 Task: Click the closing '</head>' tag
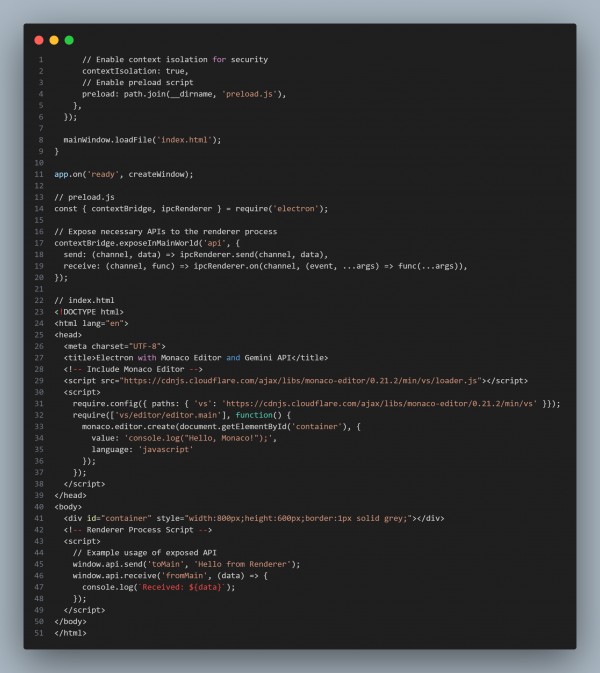pos(70,495)
